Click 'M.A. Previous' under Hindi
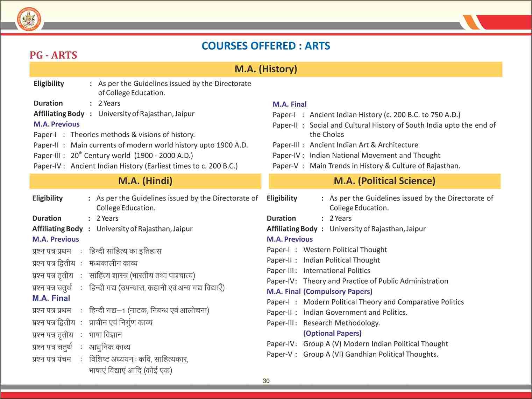The height and width of the screenshot is (399, 532). pyautogui.click(x=56, y=239)
